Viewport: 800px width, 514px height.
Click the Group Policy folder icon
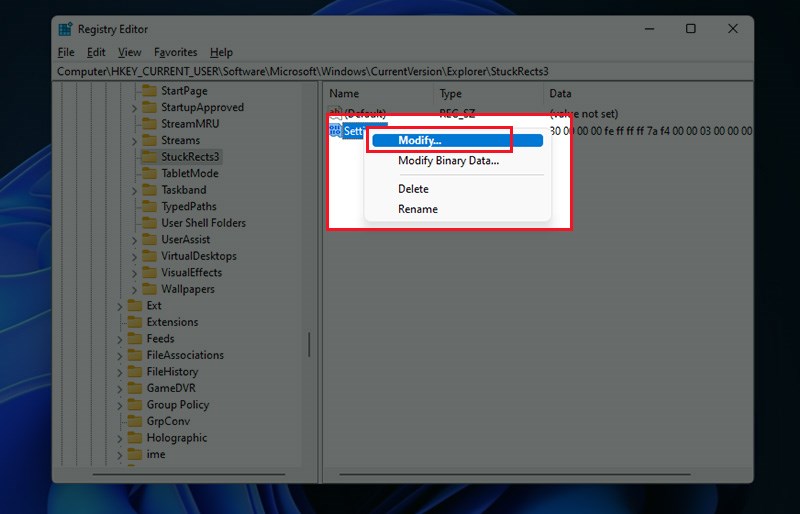tap(135, 405)
